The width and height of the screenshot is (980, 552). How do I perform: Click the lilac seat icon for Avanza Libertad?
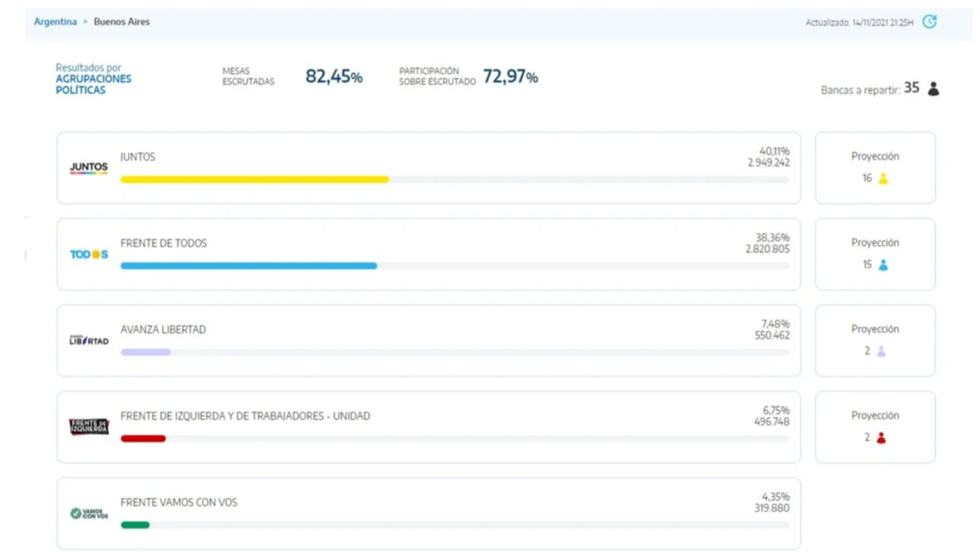882,352
